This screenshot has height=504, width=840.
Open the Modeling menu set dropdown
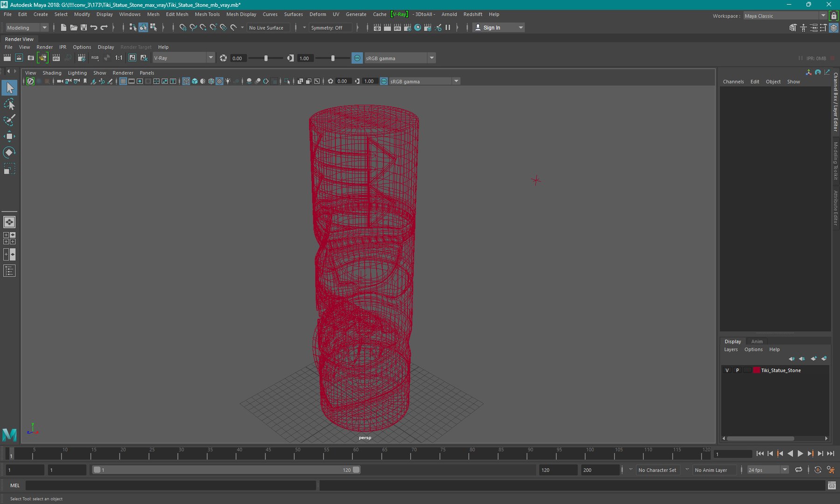[x=27, y=28]
